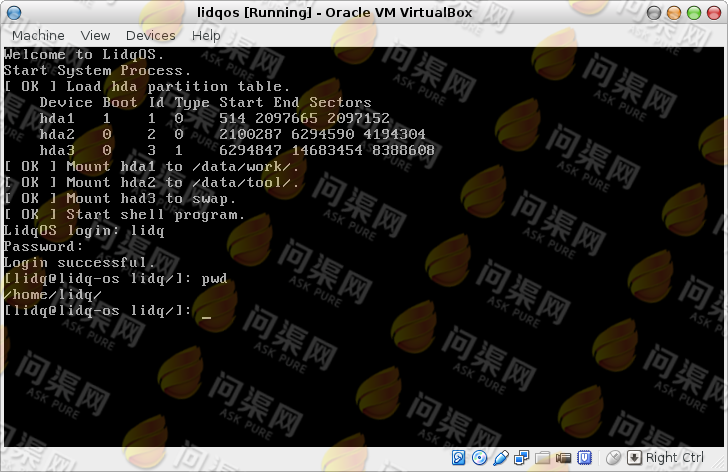
Task: Maximize the window with green button
Action: 694,13
